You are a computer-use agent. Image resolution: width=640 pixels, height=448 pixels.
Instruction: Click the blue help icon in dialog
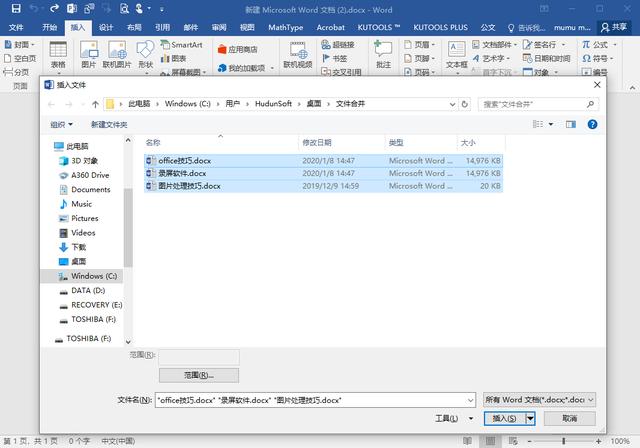(592, 124)
